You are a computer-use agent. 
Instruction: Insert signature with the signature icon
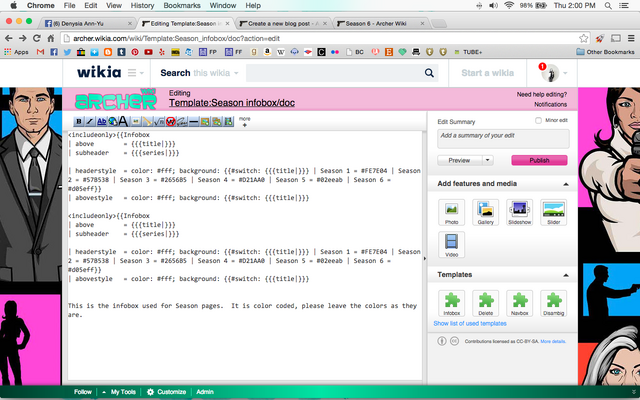tap(182, 121)
